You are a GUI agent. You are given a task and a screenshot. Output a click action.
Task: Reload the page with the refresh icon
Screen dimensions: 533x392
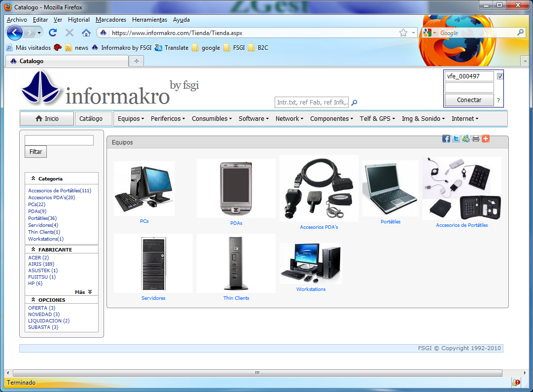pyautogui.click(x=53, y=33)
